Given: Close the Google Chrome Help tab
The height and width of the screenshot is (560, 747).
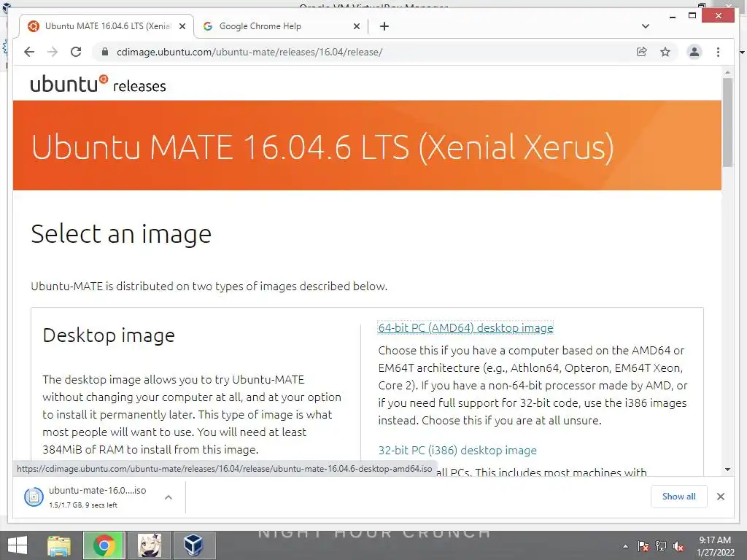Looking at the screenshot, I should pyautogui.click(x=356, y=26).
